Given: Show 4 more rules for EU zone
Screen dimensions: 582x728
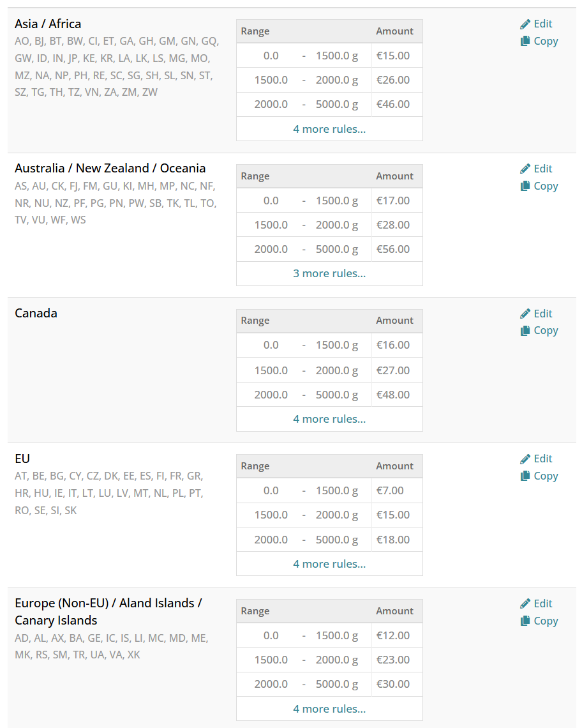Looking at the screenshot, I should point(329,564).
